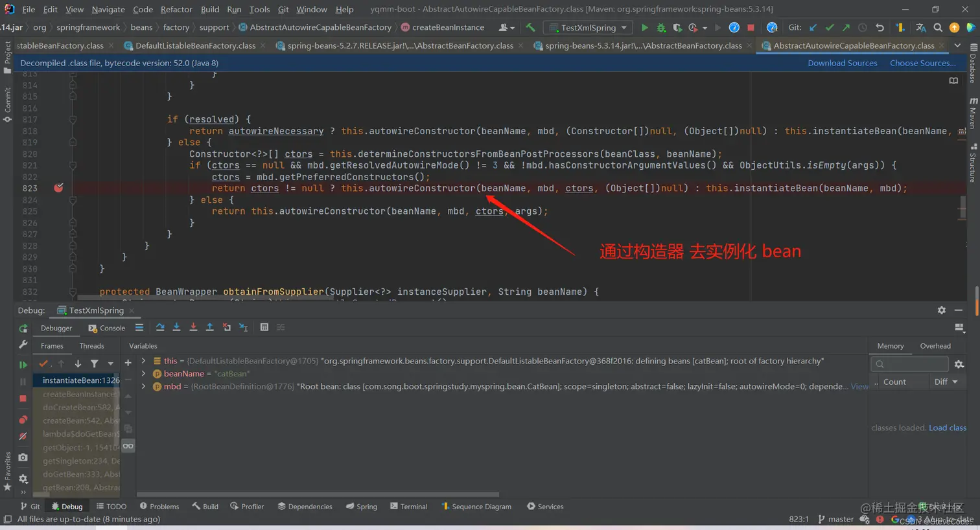Switch to the Console tab
The height and width of the screenshot is (530, 980).
pyautogui.click(x=107, y=328)
